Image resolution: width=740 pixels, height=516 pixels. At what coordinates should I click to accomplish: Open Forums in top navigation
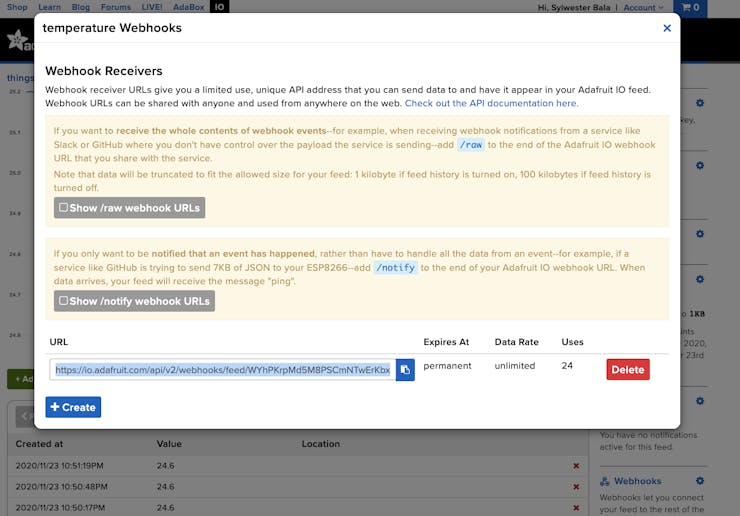[x=116, y=7]
